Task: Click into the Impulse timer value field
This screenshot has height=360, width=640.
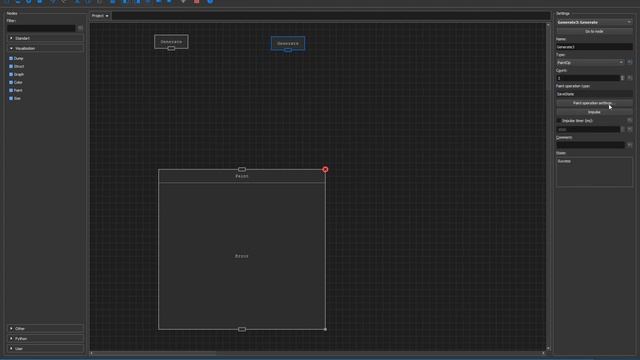Action: (588, 129)
